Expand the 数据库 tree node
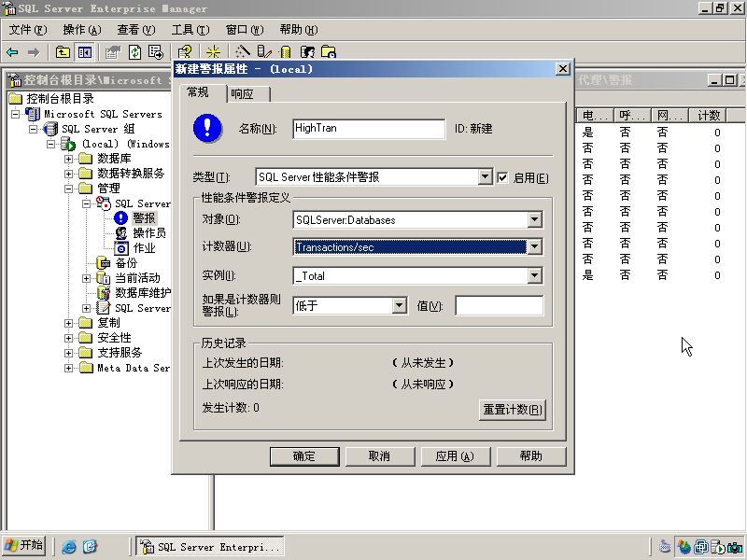This screenshot has height=560, width=747. coord(68,159)
